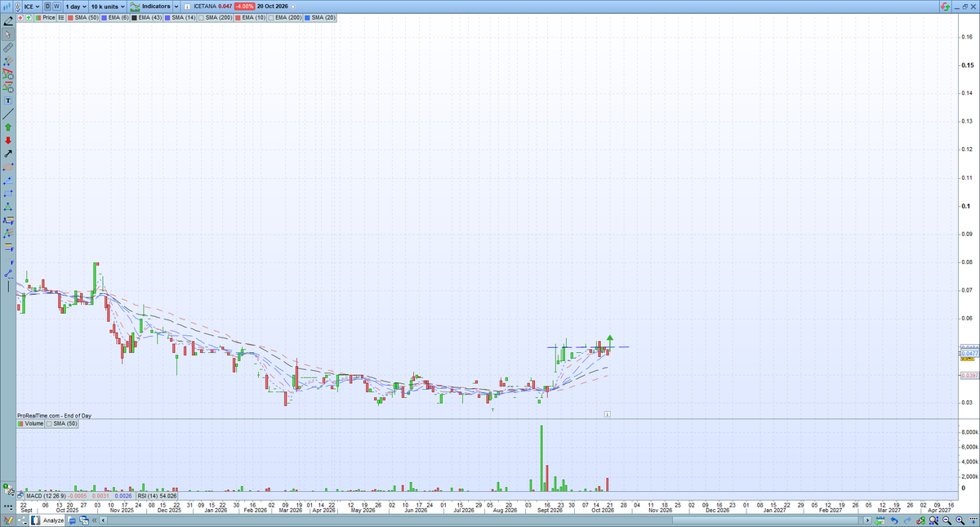The image size is (980, 527).
Task: Open RSI (14) indicator tab
Action: click(157, 496)
